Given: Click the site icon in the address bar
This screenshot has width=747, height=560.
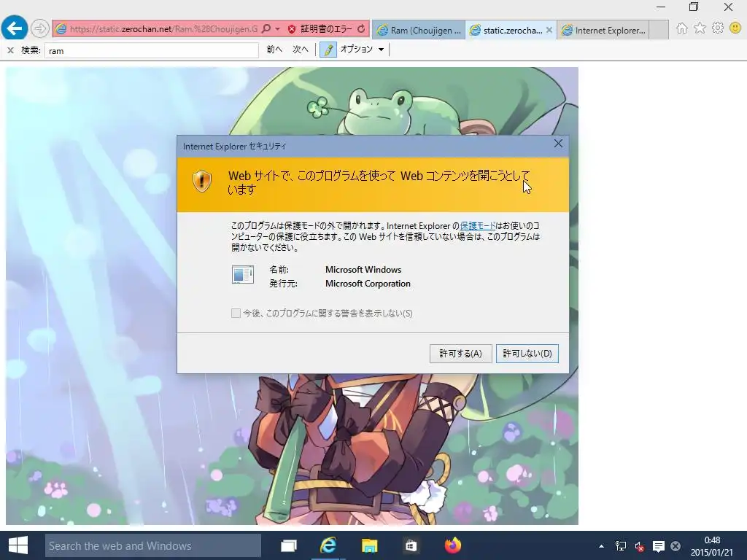Looking at the screenshot, I should pyautogui.click(x=61, y=29).
